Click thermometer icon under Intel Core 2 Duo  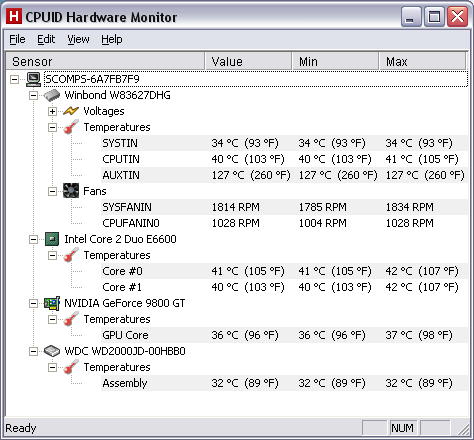pos(71,255)
